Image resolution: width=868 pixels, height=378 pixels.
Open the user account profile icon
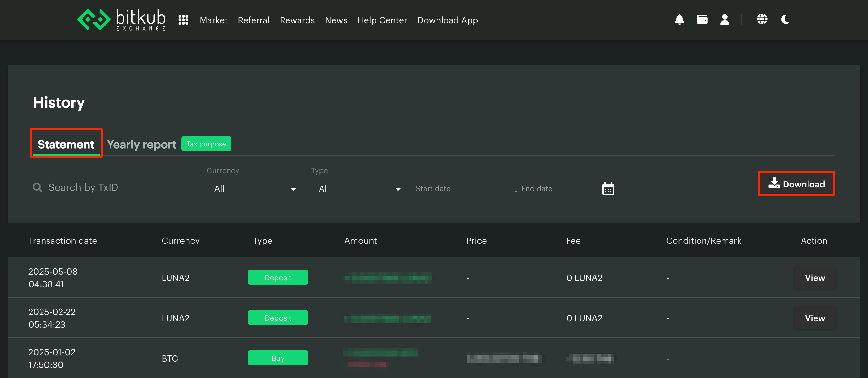pos(724,20)
